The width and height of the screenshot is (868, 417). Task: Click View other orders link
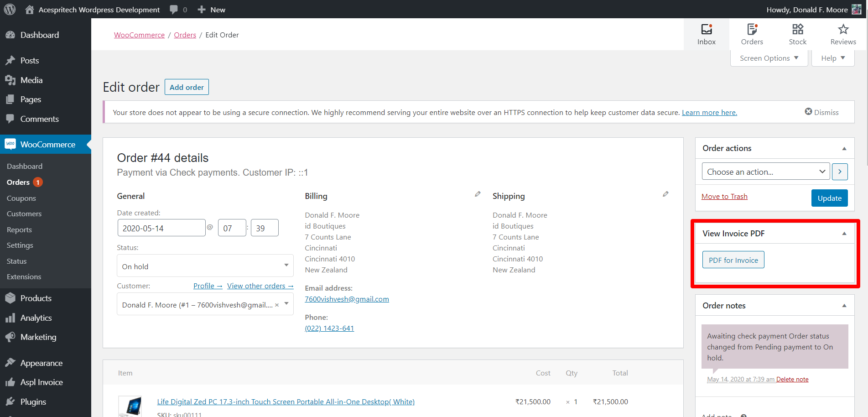(260, 286)
